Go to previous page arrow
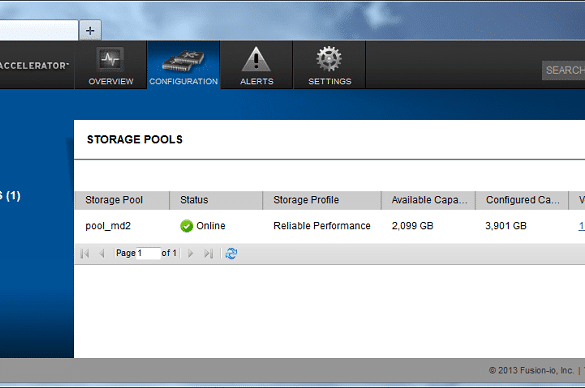 (101, 254)
